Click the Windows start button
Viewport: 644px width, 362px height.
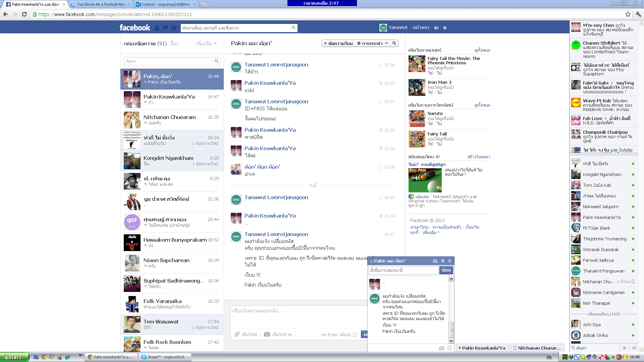pos(14,357)
